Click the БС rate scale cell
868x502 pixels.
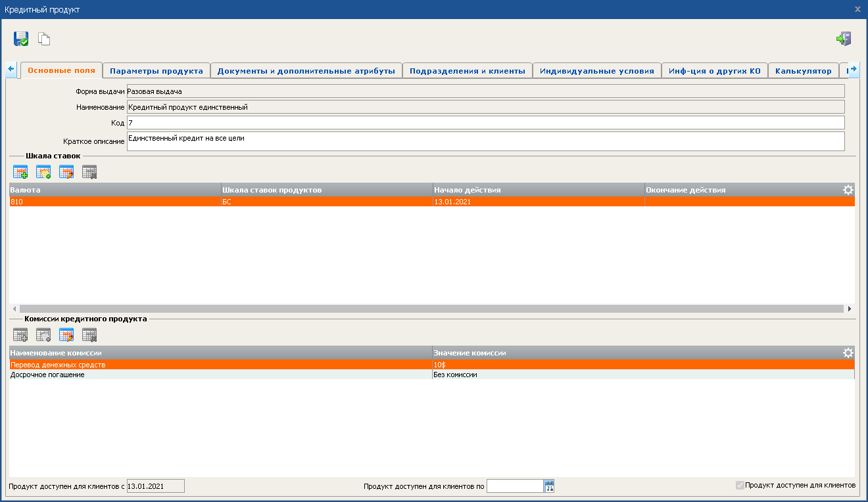pyautogui.click(x=327, y=202)
